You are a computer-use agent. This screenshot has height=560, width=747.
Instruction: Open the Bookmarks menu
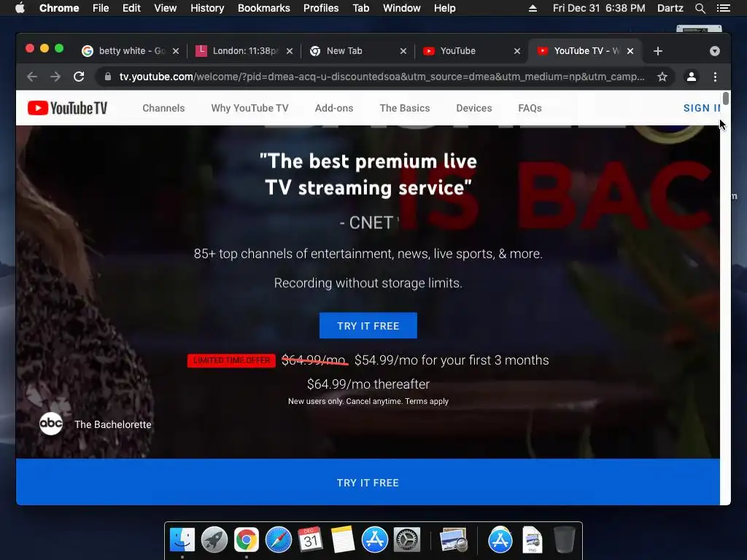point(264,8)
